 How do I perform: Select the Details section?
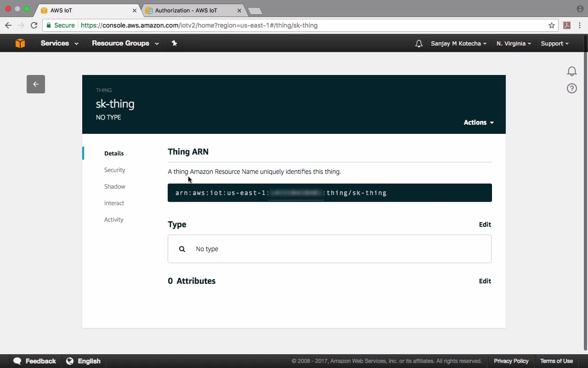click(114, 153)
